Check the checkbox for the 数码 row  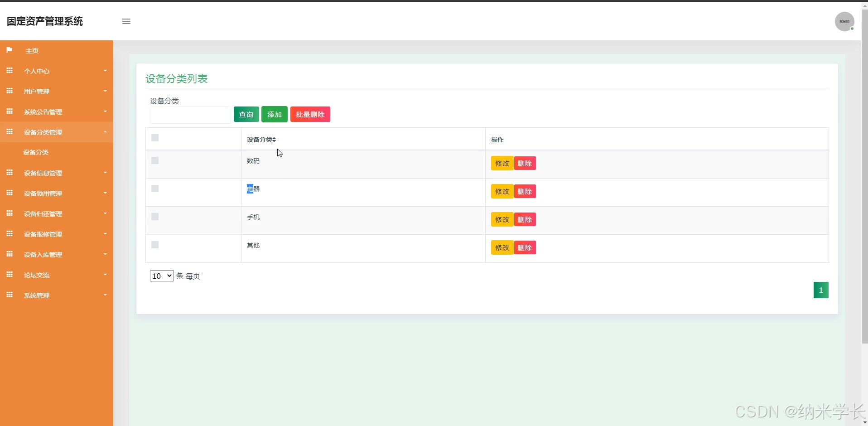point(155,160)
